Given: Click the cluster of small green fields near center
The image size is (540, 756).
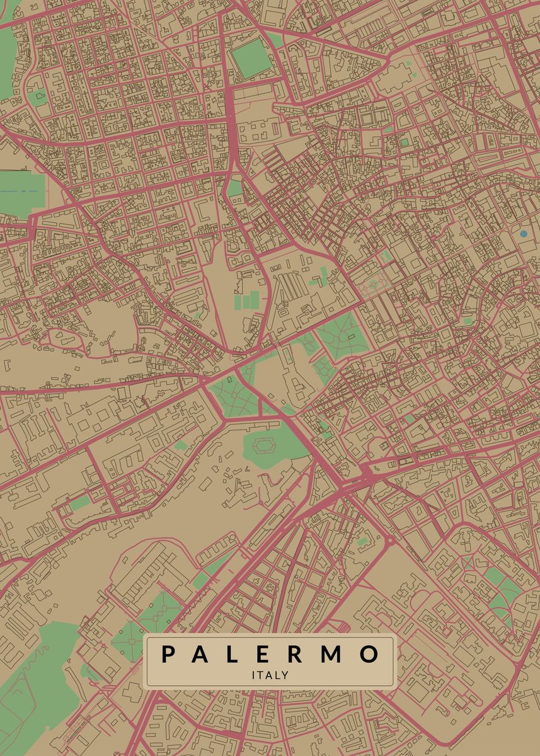Looking at the screenshot, I should click(246, 301).
